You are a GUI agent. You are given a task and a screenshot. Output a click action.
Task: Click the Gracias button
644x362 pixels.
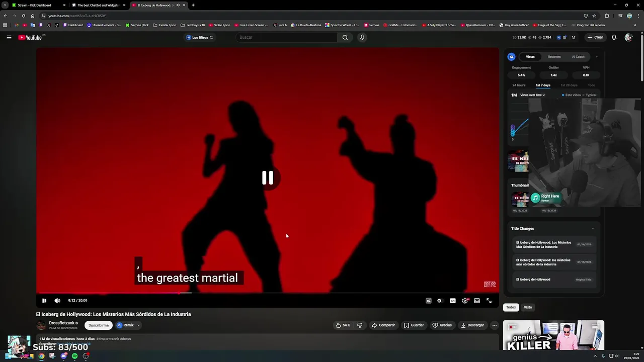[442, 325]
